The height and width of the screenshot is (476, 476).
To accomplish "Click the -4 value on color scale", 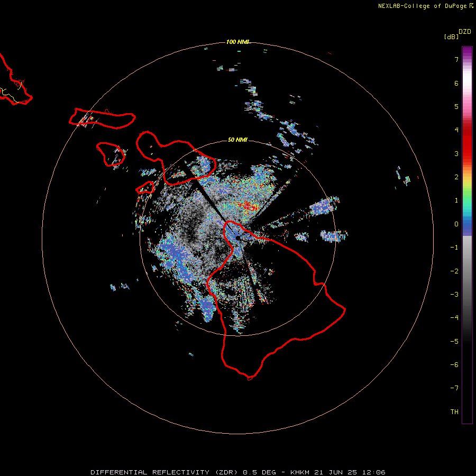I will (x=454, y=317).
